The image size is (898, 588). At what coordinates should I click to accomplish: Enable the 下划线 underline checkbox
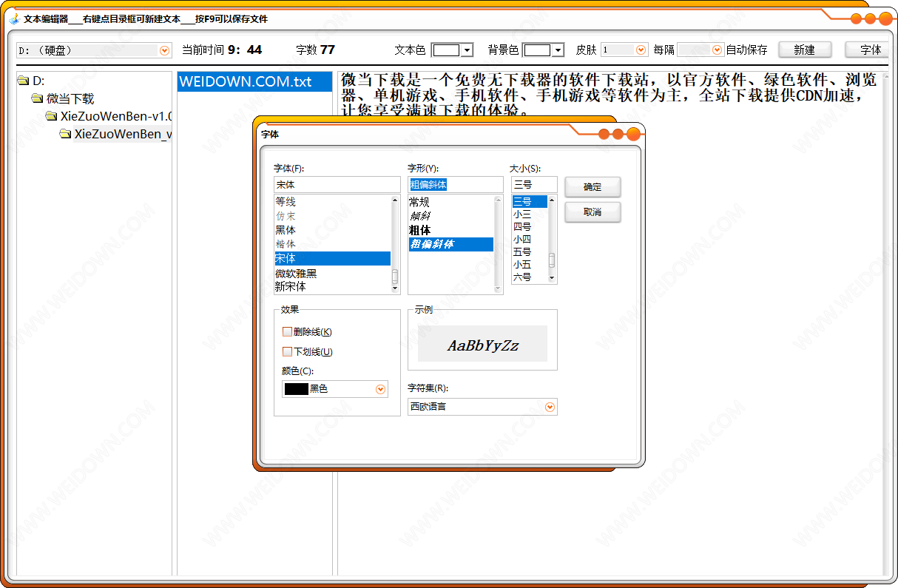pos(287,352)
